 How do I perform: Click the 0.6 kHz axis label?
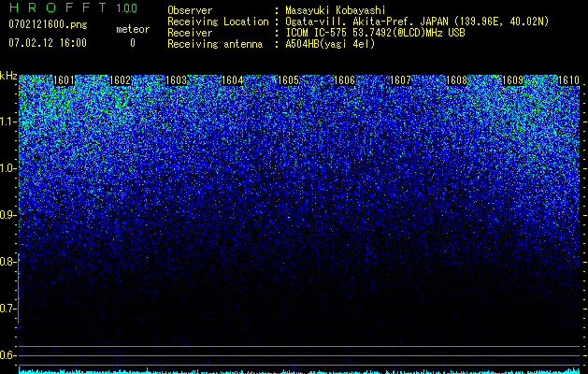[7, 355]
